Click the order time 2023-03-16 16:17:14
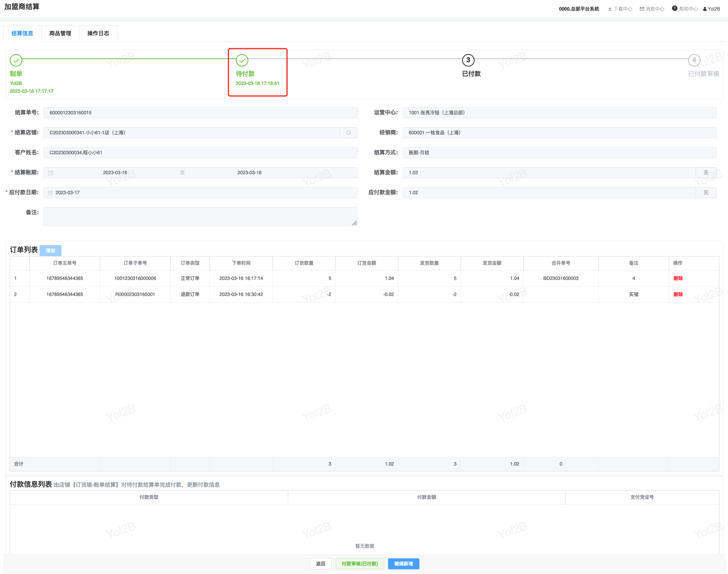The height and width of the screenshot is (574, 728). click(241, 278)
